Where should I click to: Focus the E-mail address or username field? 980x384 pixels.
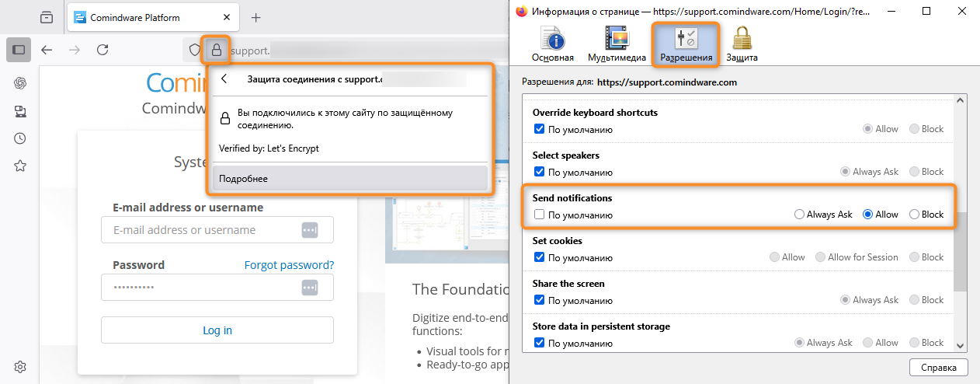click(x=217, y=230)
